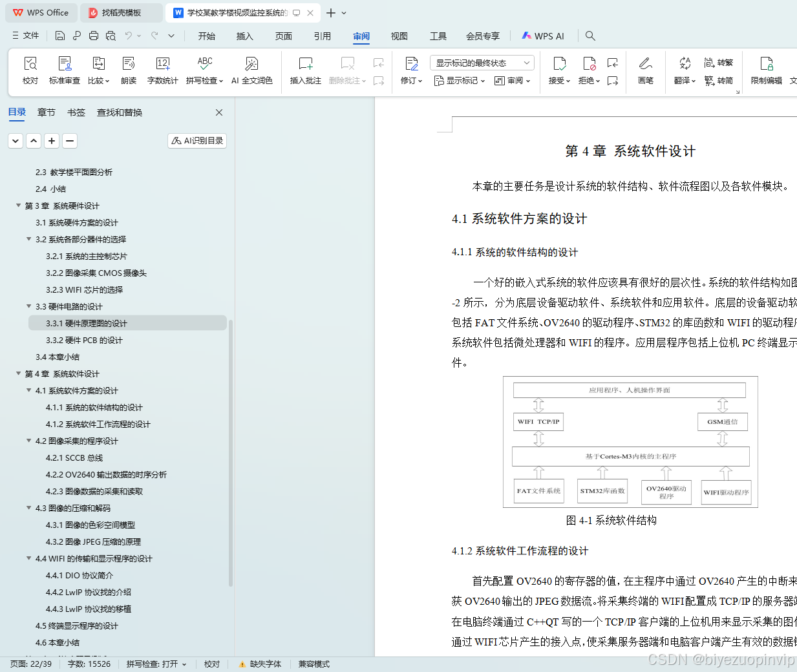The image size is (797, 672).
Task: Click the AI识别目录 button
Action: click(197, 140)
